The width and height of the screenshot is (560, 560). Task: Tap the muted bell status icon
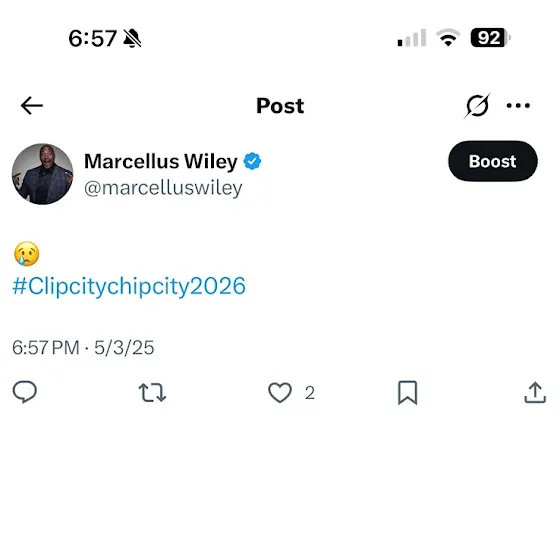[132, 38]
